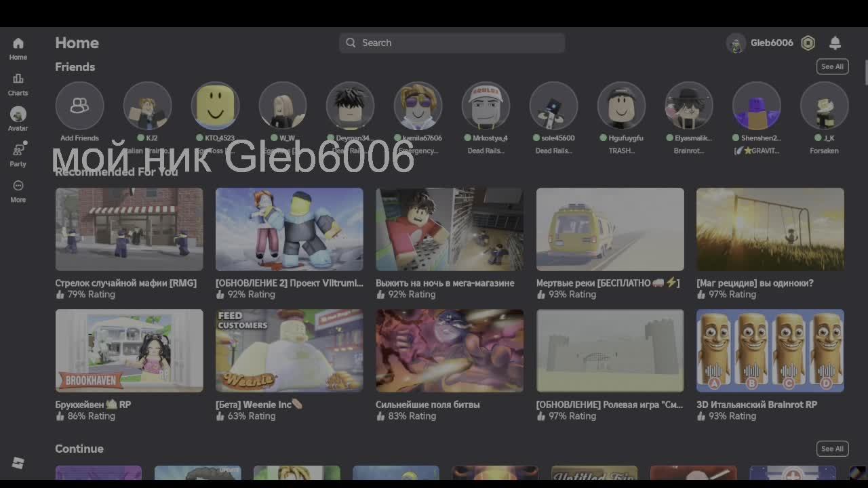Image resolution: width=868 pixels, height=488 pixels.
Task: Click the title 3D Итальянский Brainrot RP
Action: [x=757, y=404]
